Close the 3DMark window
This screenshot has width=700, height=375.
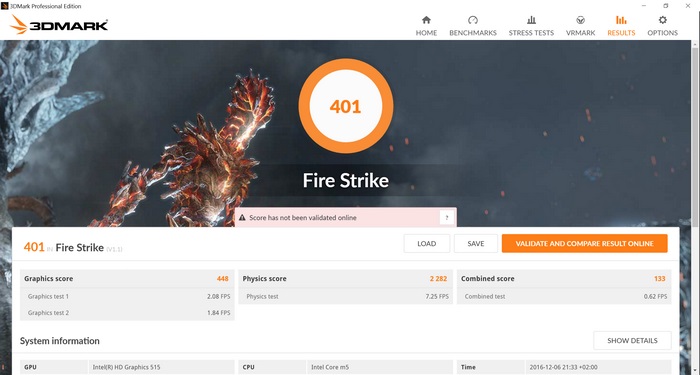(x=688, y=6)
